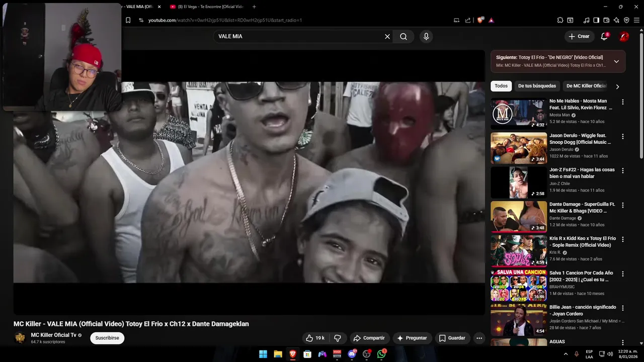Viewport: 644px width, 362px height.
Task: Open Dante Damage SuperGuilla title link
Action: pos(582,208)
